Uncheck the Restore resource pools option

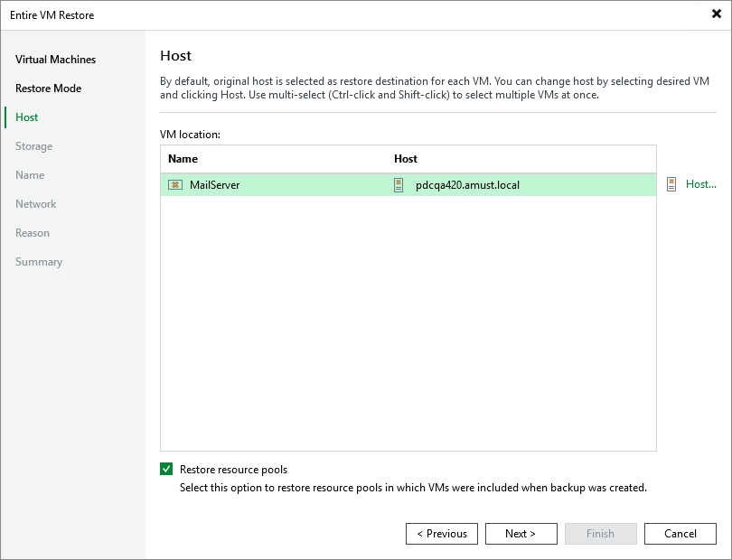pos(166,469)
